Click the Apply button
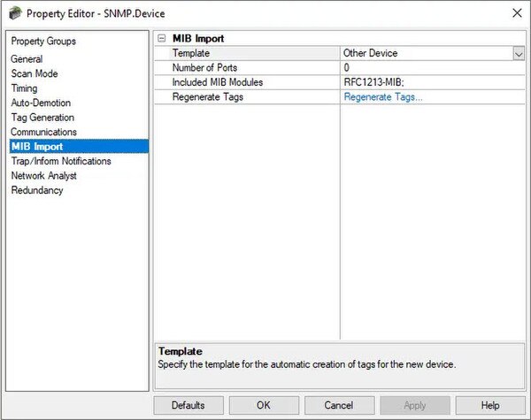Viewport: 531px width, 420px height. pyautogui.click(x=415, y=405)
